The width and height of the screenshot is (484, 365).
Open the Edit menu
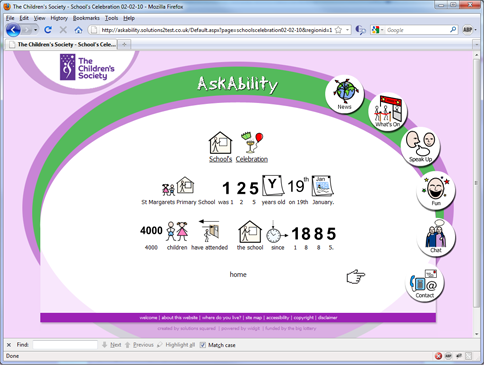pyautogui.click(x=24, y=18)
